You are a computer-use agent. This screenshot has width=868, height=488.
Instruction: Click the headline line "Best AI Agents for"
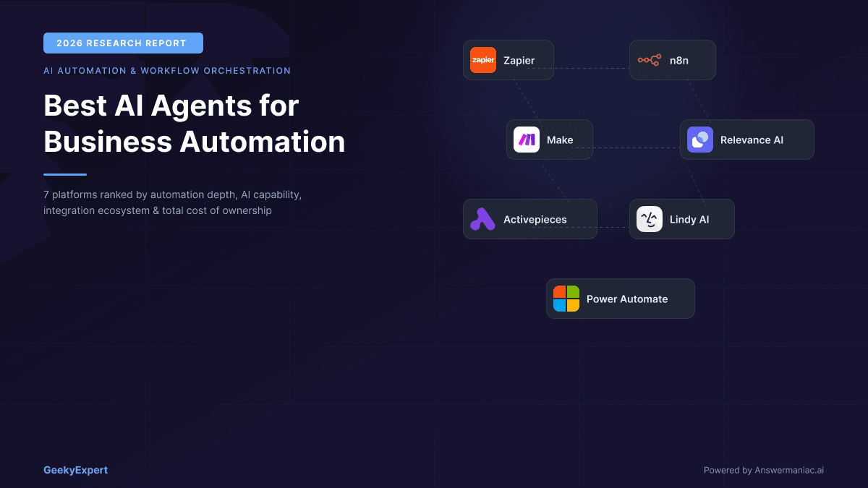point(171,106)
